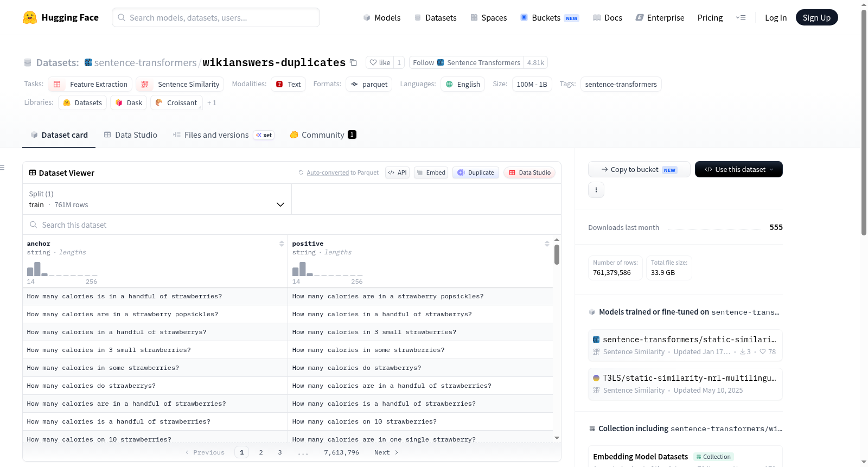Go to the Next page
This screenshot has height=467, width=868.
386,452
